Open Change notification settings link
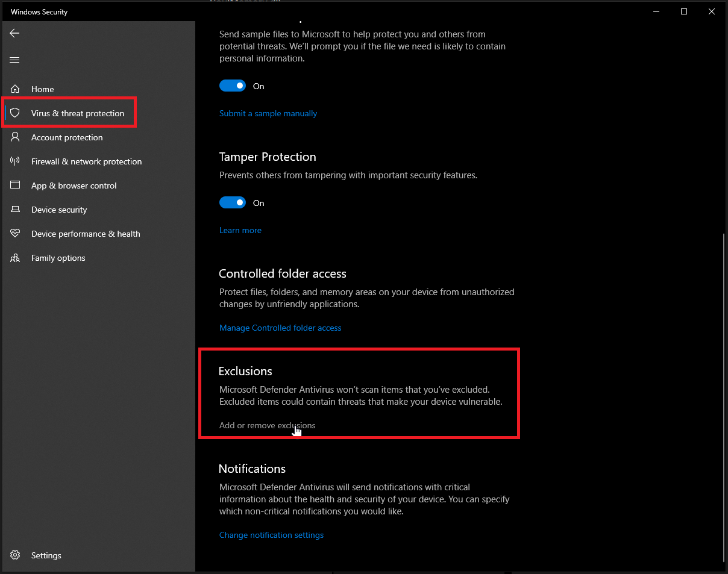Screen dimensions: 728x574 click(x=272, y=535)
